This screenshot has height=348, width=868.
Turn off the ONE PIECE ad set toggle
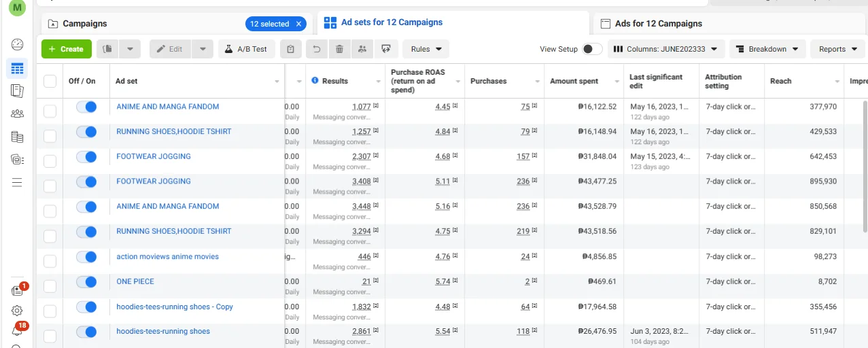pyautogui.click(x=86, y=281)
